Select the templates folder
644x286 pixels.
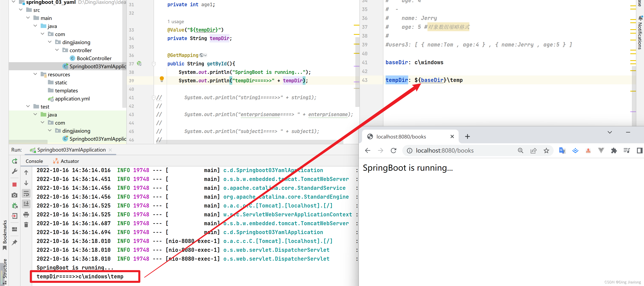click(63, 91)
